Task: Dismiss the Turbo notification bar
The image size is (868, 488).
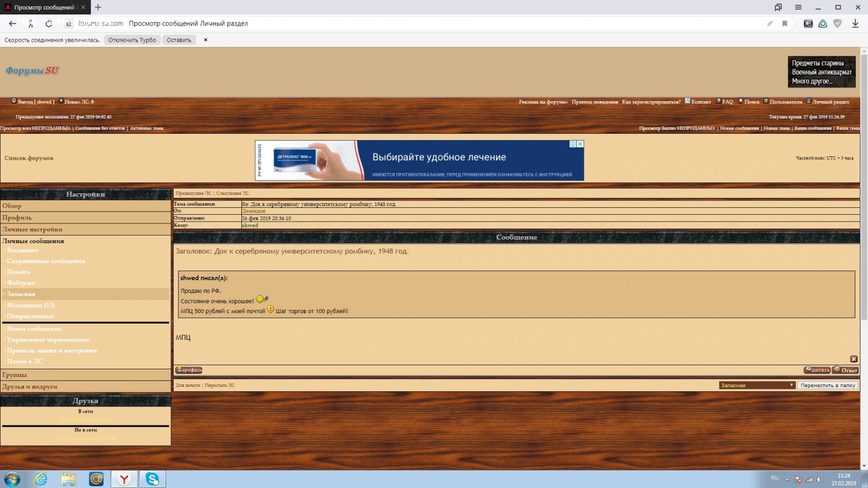Action: coord(205,40)
